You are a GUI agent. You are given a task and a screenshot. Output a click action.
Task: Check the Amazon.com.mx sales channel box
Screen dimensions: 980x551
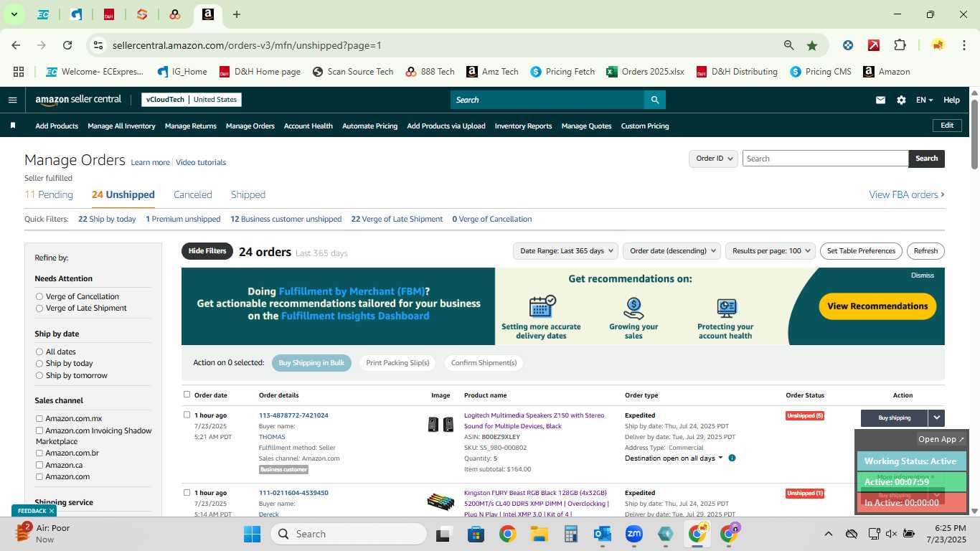(39, 418)
